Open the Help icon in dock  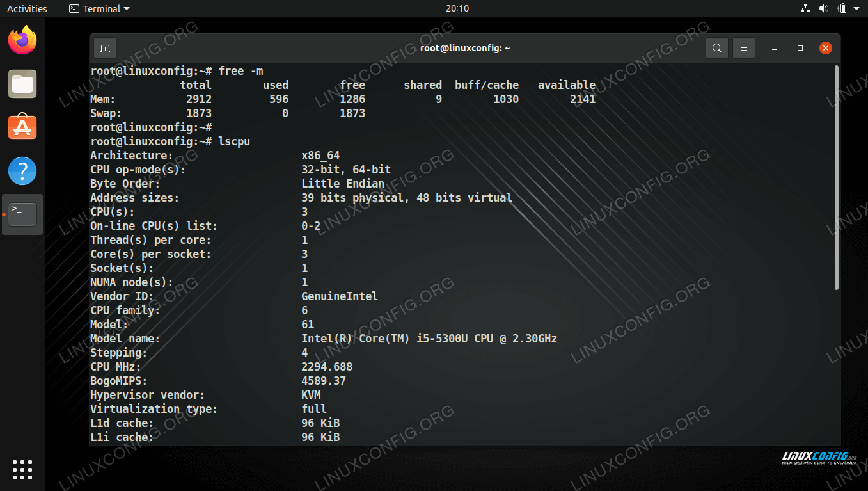(x=22, y=172)
